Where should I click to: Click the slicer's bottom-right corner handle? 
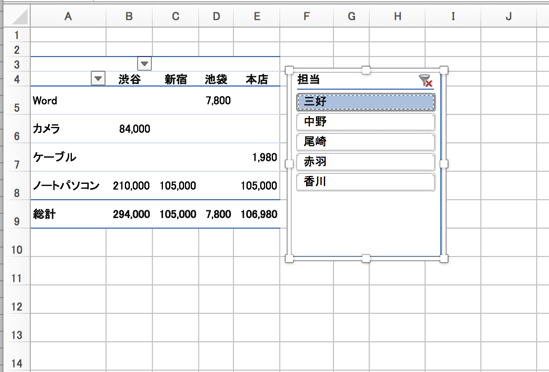click(444, 259)
